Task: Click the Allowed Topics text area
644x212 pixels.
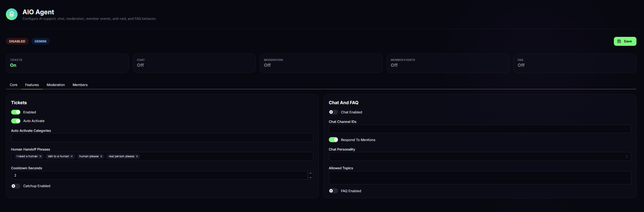Action: 480,178
